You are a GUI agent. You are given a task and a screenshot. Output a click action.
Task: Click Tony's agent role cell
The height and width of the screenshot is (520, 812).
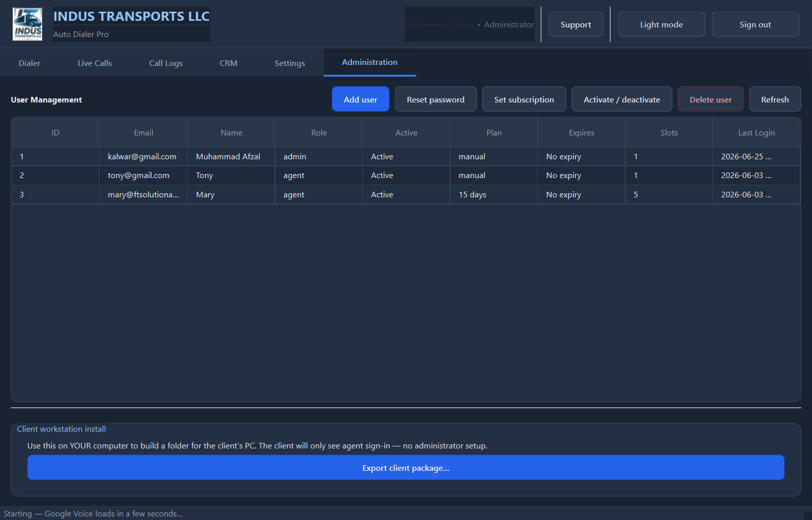[x=319, y=176]
